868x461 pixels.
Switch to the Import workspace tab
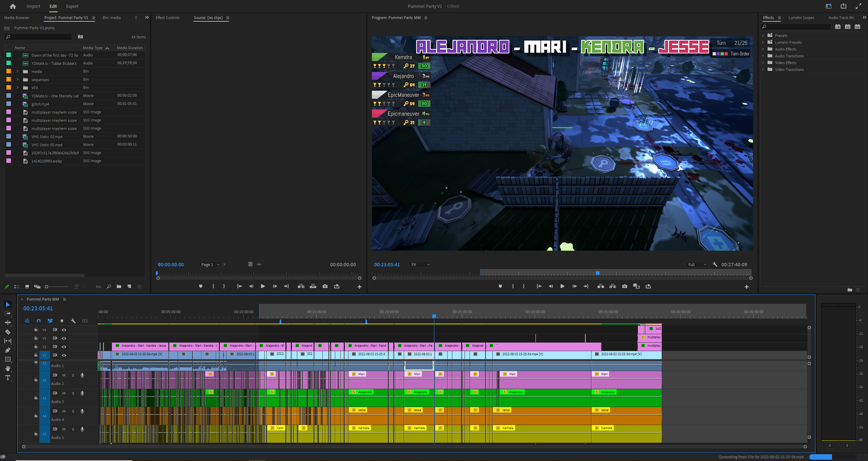point(33,6)
